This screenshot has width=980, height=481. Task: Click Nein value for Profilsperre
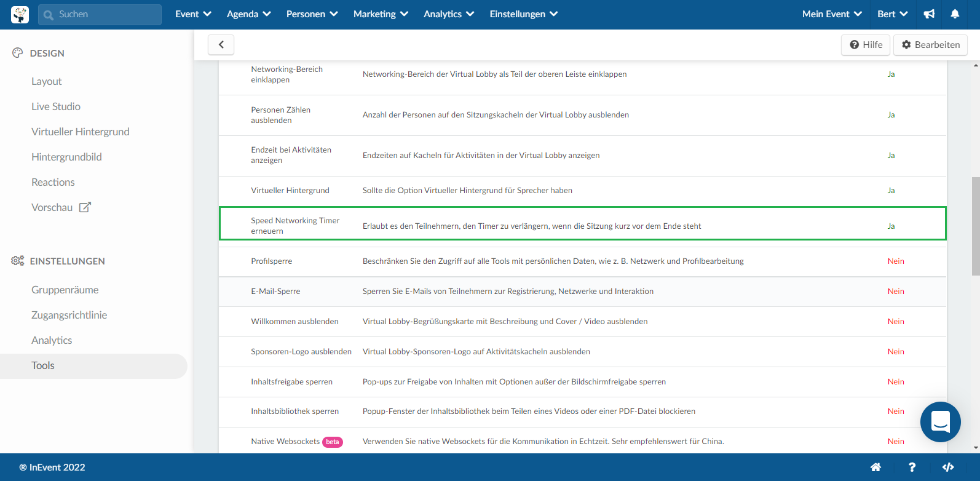tap(896, 261)
